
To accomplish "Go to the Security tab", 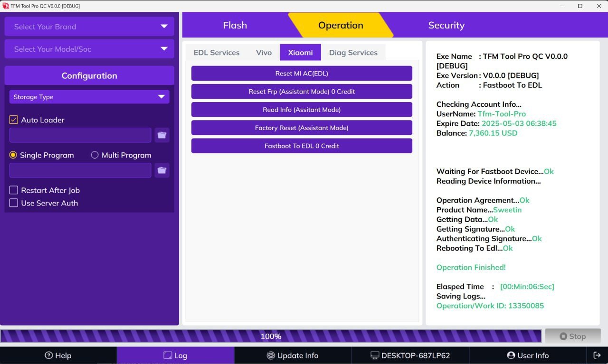I will point(446,25).
